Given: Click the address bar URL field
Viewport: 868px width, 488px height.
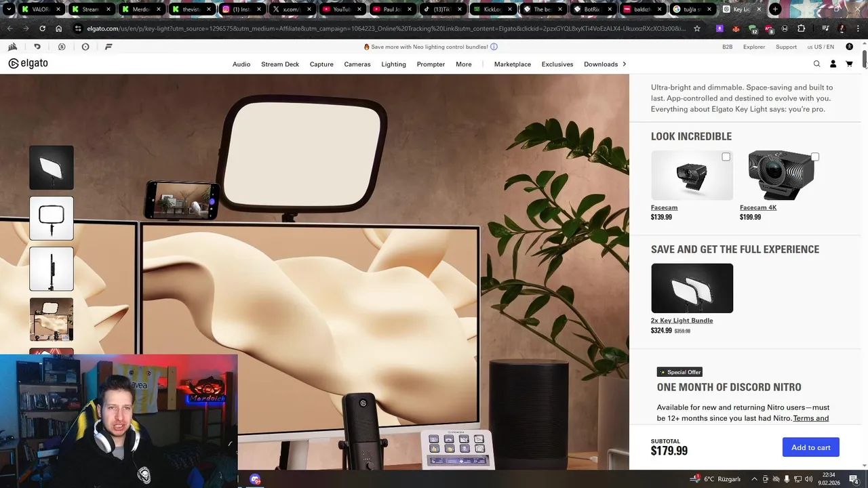Looking at the screenshot, I should click(x=387, y=28).
